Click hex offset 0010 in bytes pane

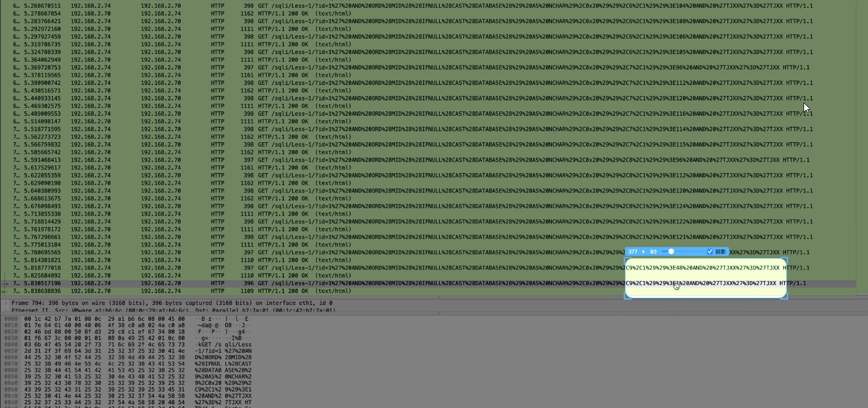pyautogui.click(x=11, y=325)
